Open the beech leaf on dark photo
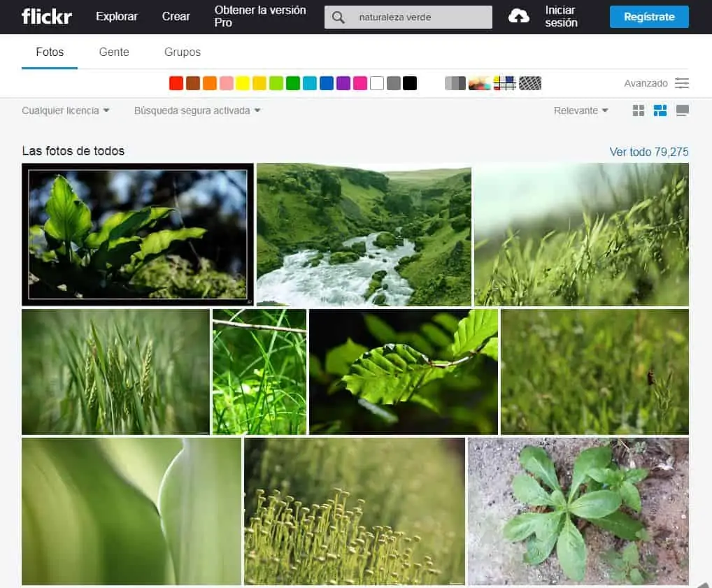 coord(404,372)
